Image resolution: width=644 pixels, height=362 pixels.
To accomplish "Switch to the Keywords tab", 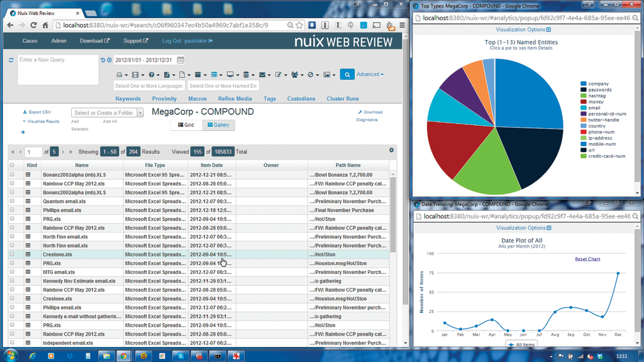I will (128, 99).
